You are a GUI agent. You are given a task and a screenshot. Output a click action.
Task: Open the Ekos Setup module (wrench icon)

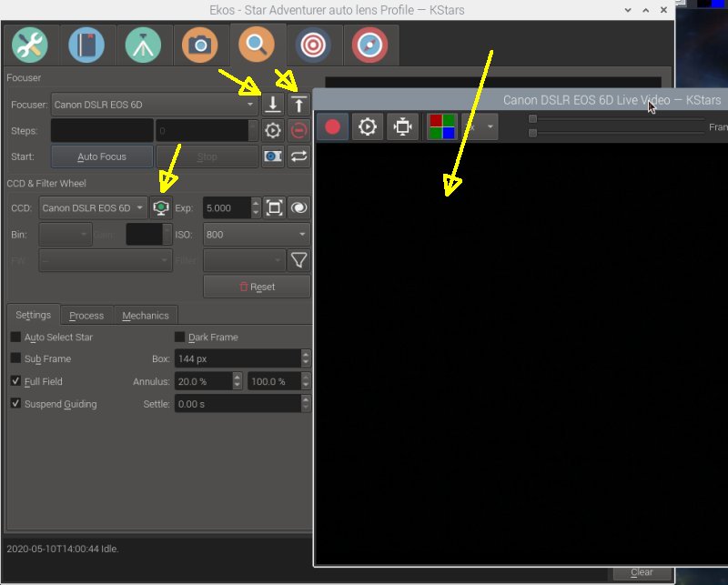tap(30, 45)
